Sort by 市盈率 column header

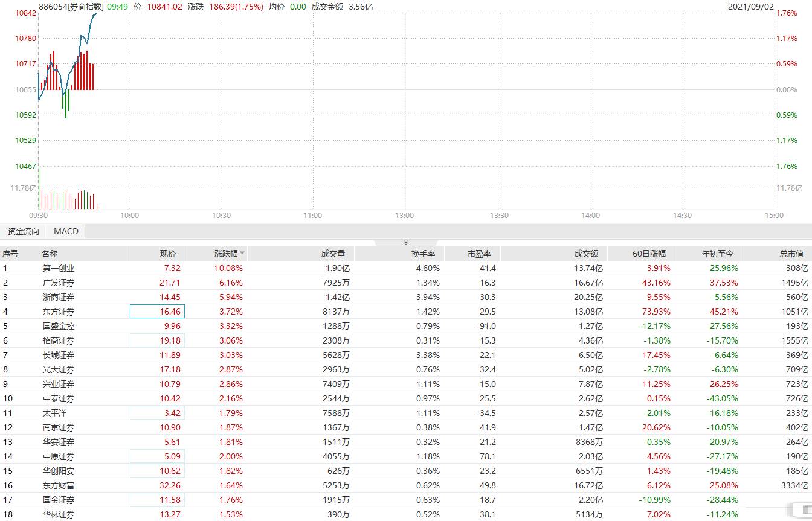click(x=480, y=254)
